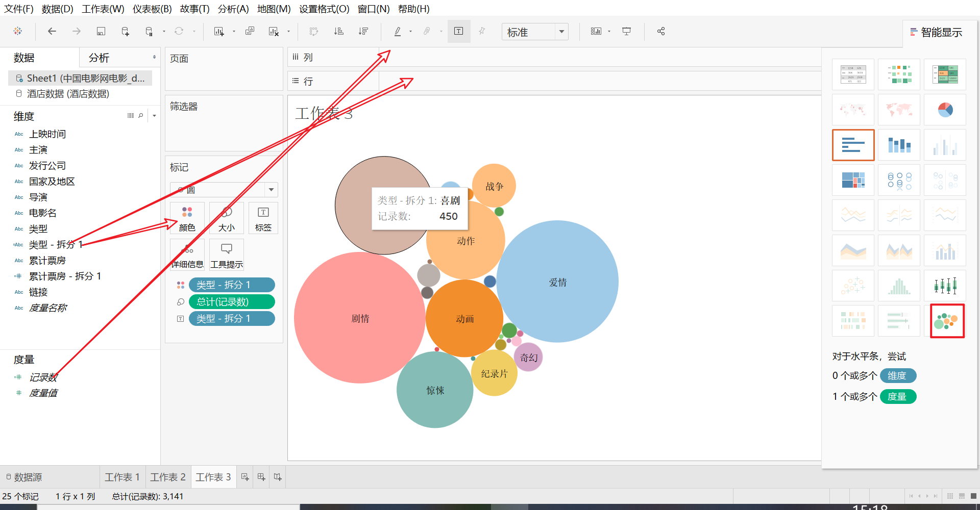Click the add new data source icon
The width and height of the screenshot is (980, 510).
pos(126,31)
